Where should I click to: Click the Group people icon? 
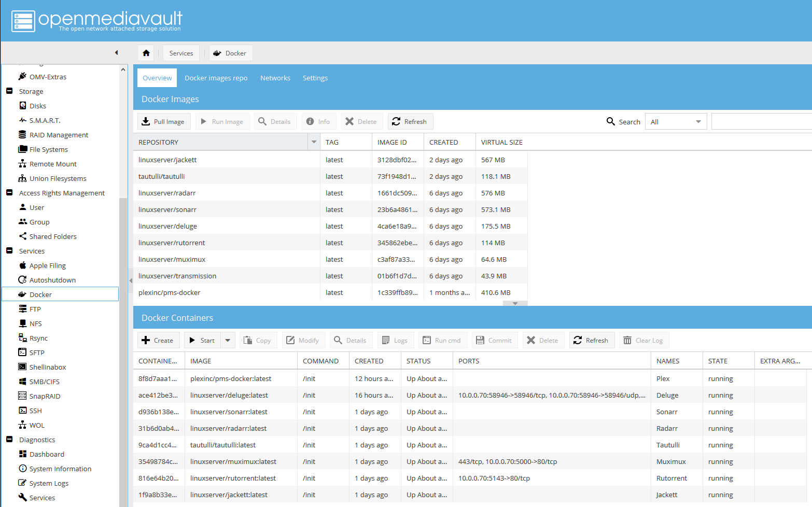(22, 221)
